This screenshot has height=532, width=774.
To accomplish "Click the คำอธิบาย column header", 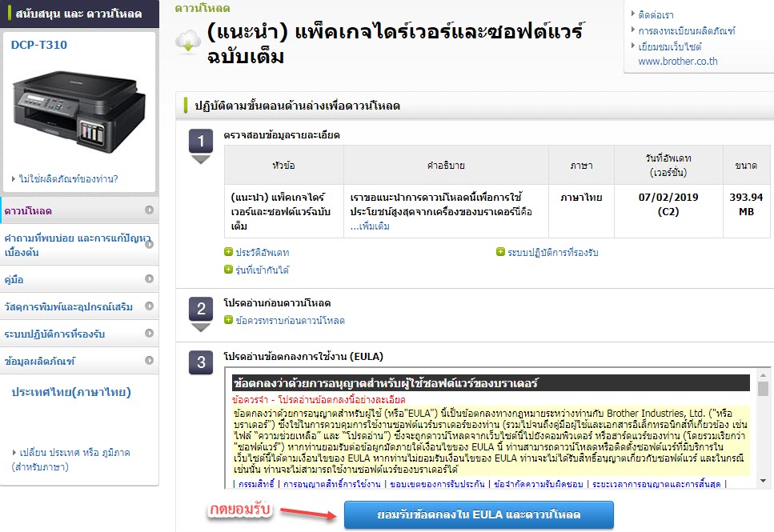I will pos(446,166).
